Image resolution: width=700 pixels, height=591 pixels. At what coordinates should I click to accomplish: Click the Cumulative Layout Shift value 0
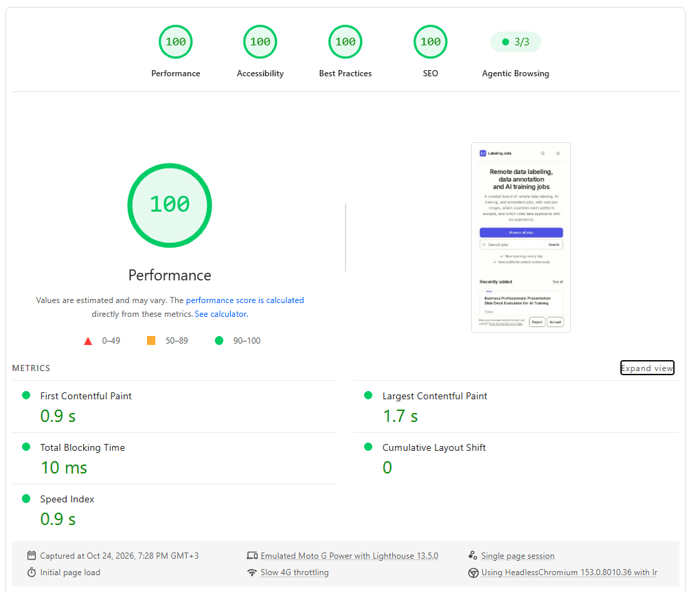[387, 468]
